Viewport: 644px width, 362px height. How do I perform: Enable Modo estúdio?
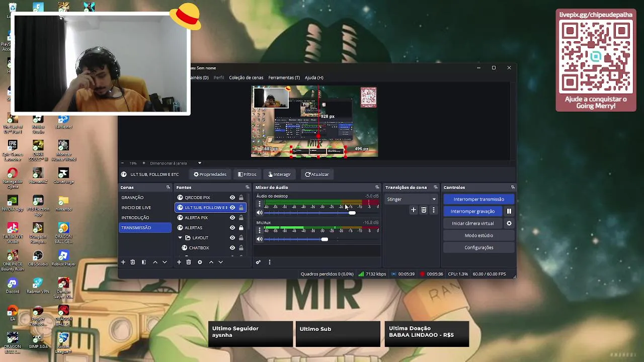(478, 235)
